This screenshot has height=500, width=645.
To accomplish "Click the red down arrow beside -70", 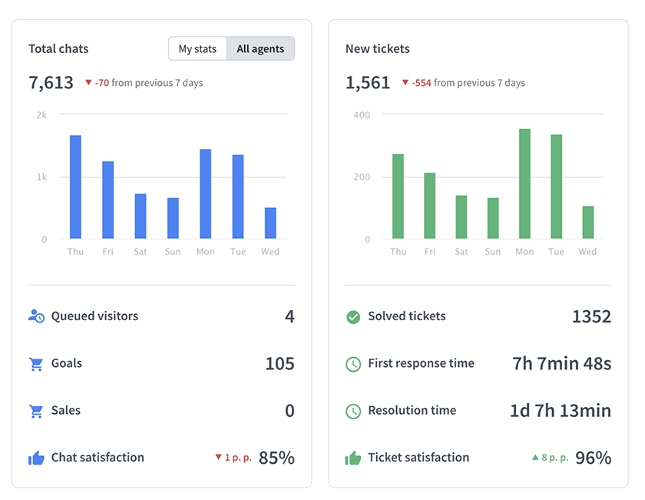I will (x=88, y=83).
